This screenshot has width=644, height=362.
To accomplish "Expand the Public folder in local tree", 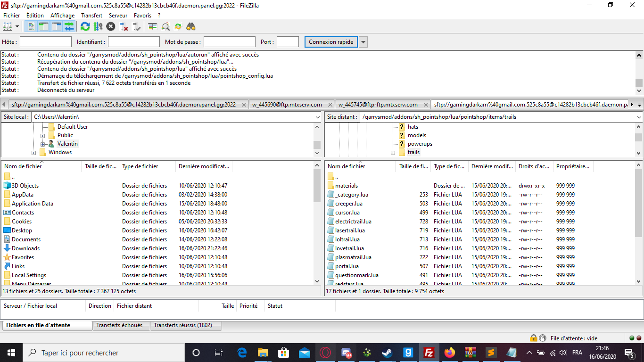I will (43, 135).
